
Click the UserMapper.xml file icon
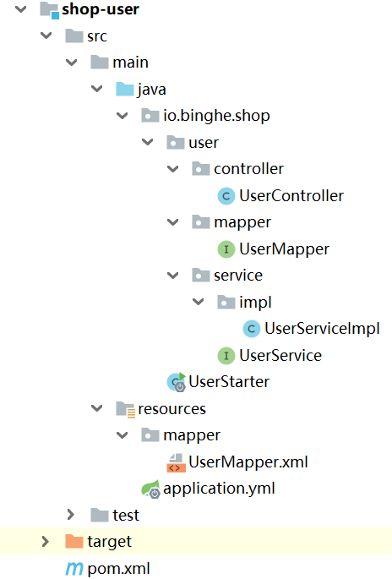pos(176,462)
